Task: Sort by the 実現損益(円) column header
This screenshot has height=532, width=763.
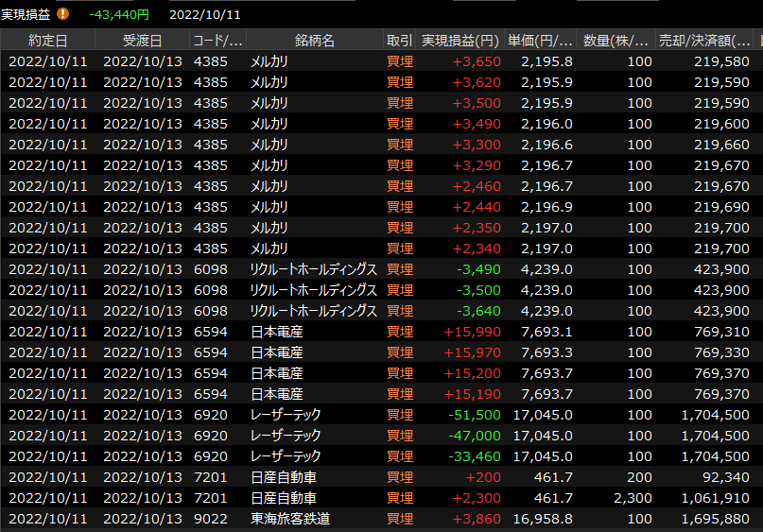Action: [460, 41]
